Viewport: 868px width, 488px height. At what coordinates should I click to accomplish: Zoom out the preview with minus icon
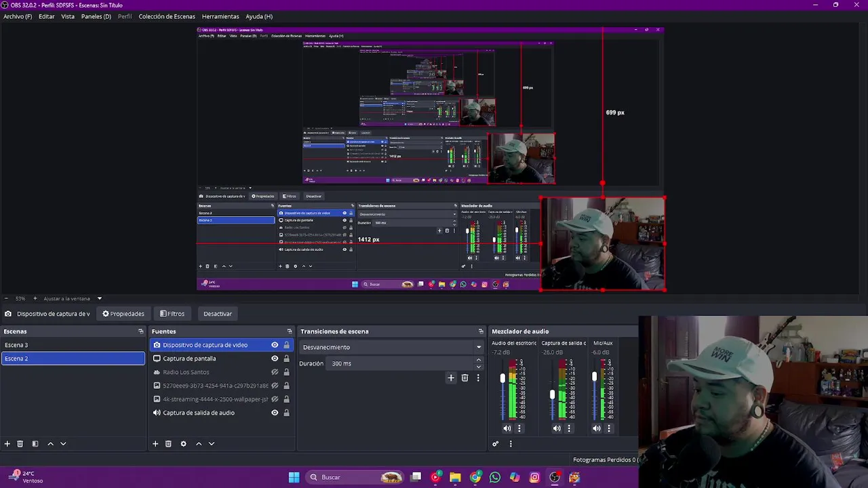[6, 298]
